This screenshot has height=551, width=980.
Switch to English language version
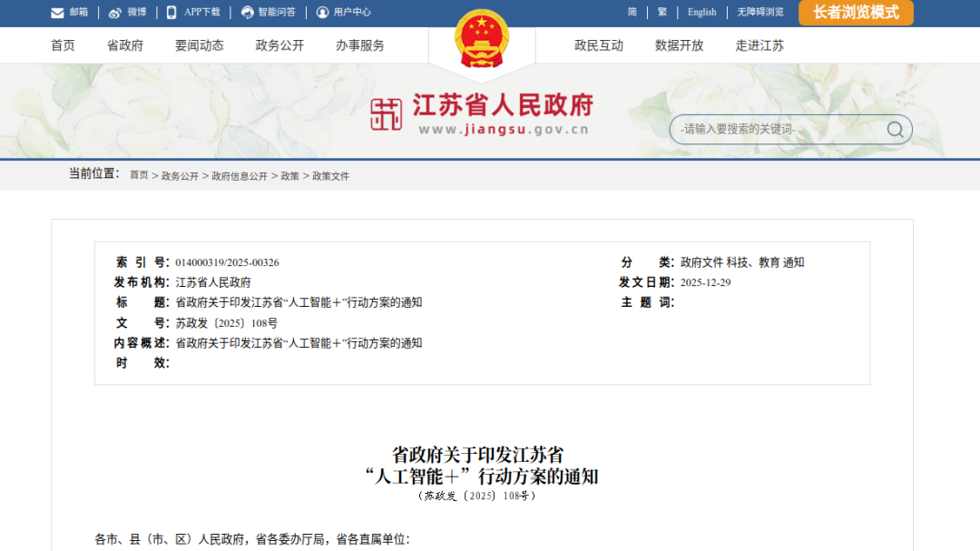point(702,12)
